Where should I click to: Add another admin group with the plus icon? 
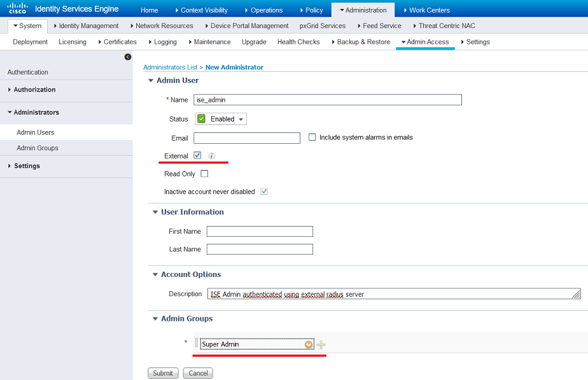[321, 344]
